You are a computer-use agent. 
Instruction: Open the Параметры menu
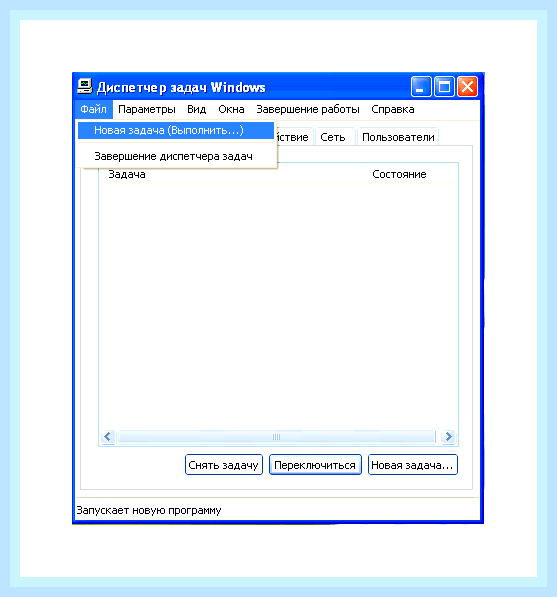[147, 110]
